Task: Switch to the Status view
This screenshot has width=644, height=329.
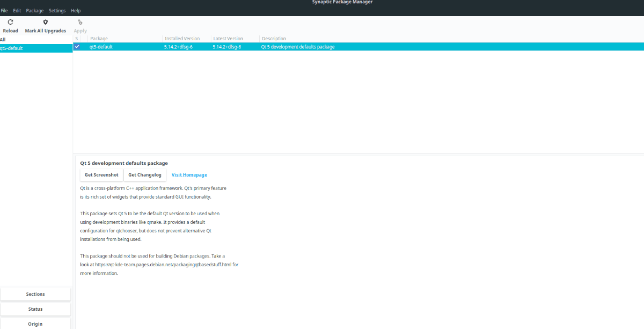Action: point(35,309)
